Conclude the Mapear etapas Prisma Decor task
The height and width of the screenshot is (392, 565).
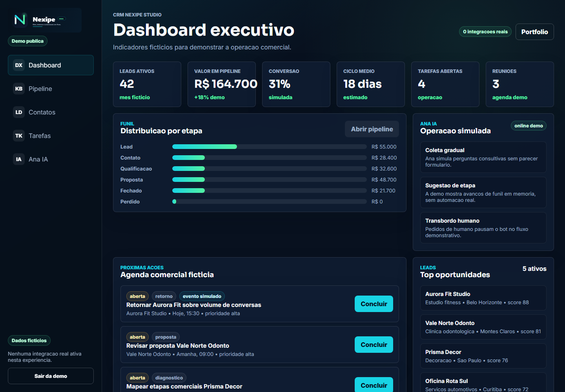tap(374, 385)
